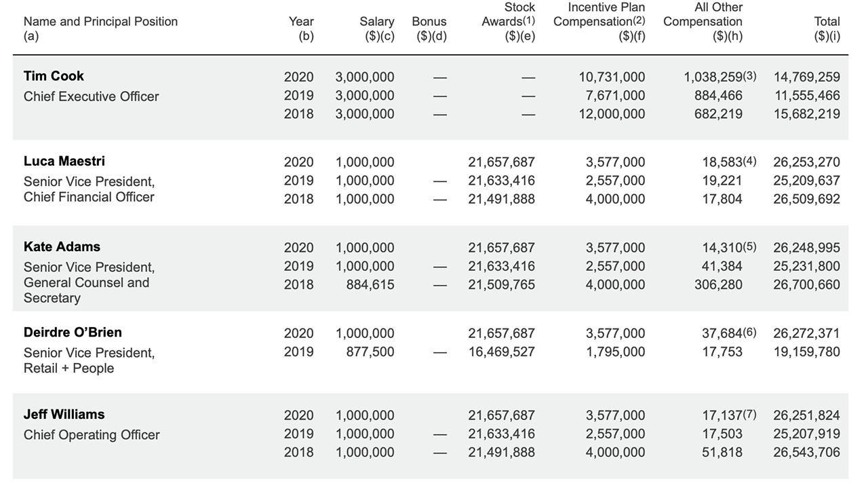Select Luca Maestri's 2020 total 26,253,270
The image size is (868, 486).
click(807, 162)
